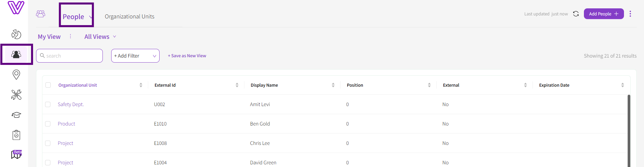
Task: Open the tools wrench sidebar icon
Action: tap(16, 95)
